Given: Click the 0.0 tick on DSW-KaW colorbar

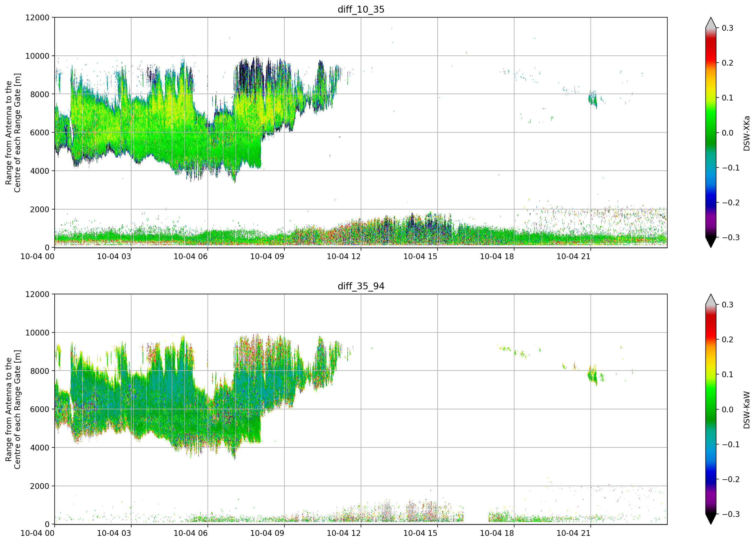Looking at the screenshot, I should pos(728,410).
